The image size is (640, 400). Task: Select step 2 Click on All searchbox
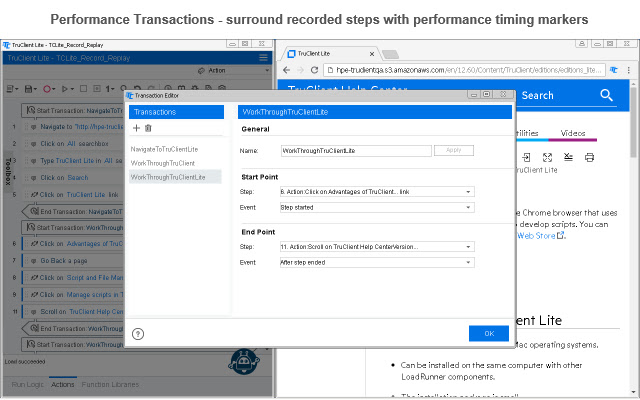[74, 144]
